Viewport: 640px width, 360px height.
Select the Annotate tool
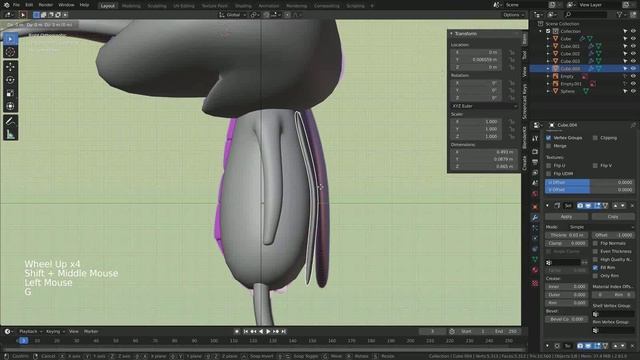(11, 121)
